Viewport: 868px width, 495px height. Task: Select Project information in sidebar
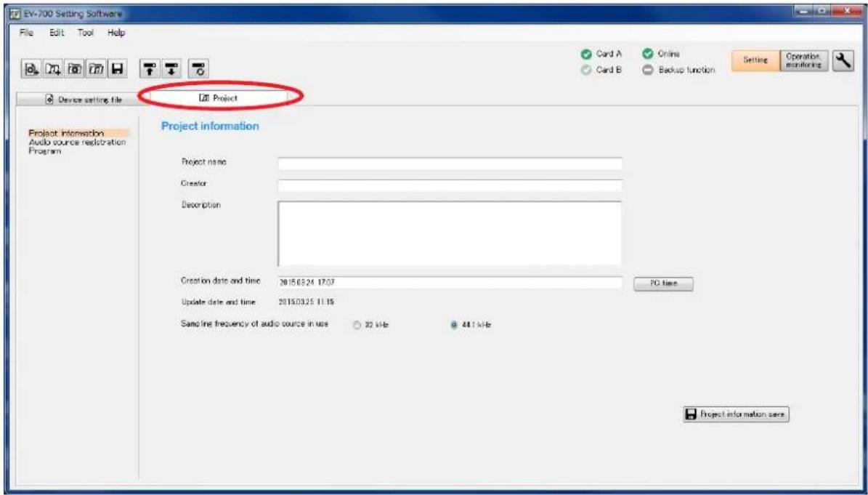pos(66,134)
